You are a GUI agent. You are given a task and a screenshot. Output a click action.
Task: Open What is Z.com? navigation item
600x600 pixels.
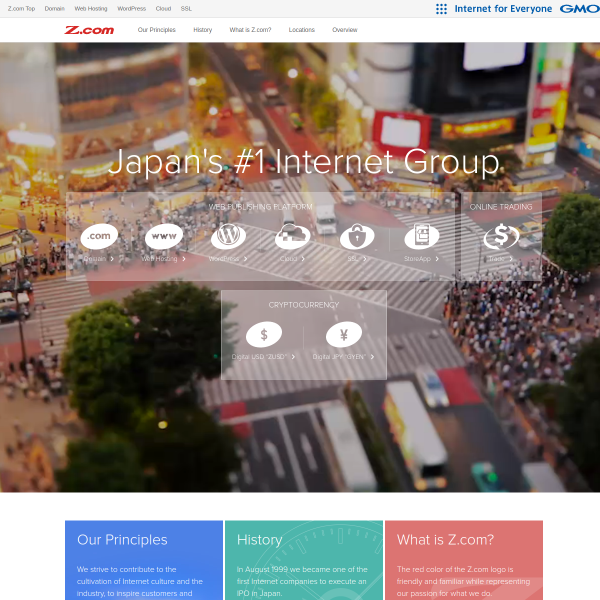(251, 30)
